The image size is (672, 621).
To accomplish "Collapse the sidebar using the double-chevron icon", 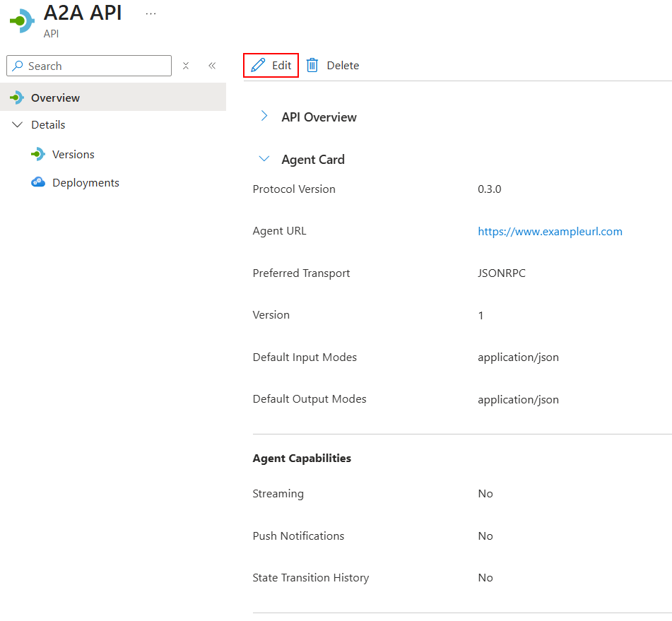I will tap(211, 66).
